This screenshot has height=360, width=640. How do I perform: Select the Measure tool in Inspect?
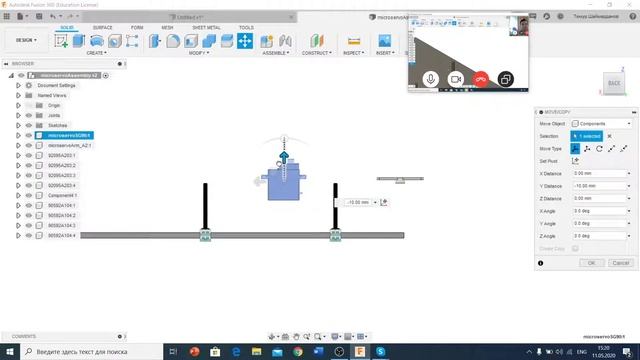[x=354, y=41]
